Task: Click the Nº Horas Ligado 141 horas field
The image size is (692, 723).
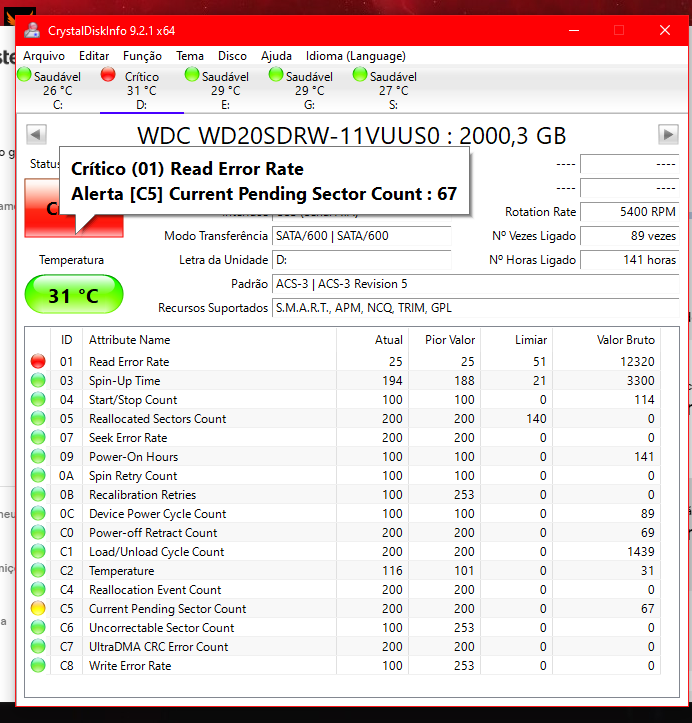Action: pyautogui.click(x=629, y=260)
